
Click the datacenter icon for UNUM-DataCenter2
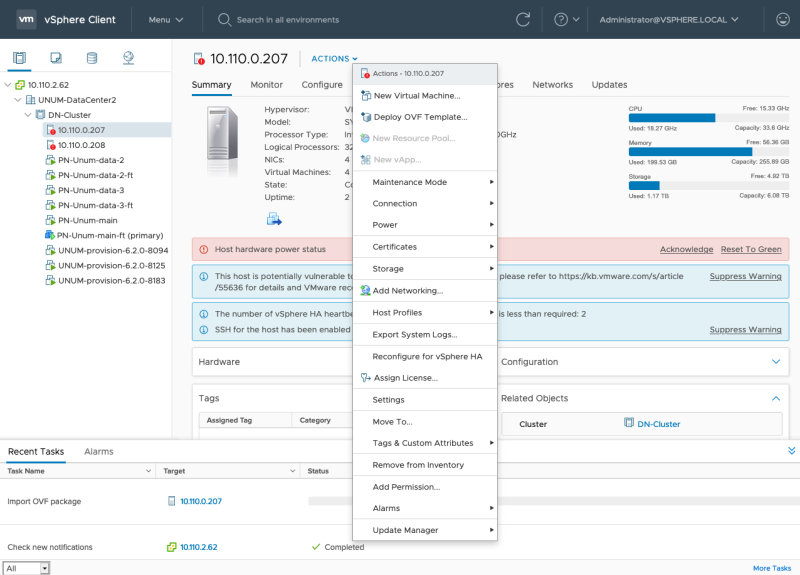(31, 99)
